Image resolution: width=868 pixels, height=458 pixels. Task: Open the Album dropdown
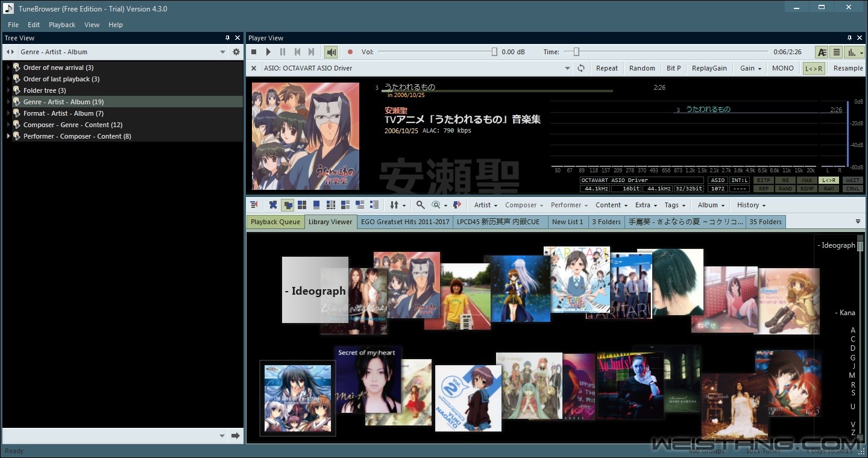coord(711,205)
